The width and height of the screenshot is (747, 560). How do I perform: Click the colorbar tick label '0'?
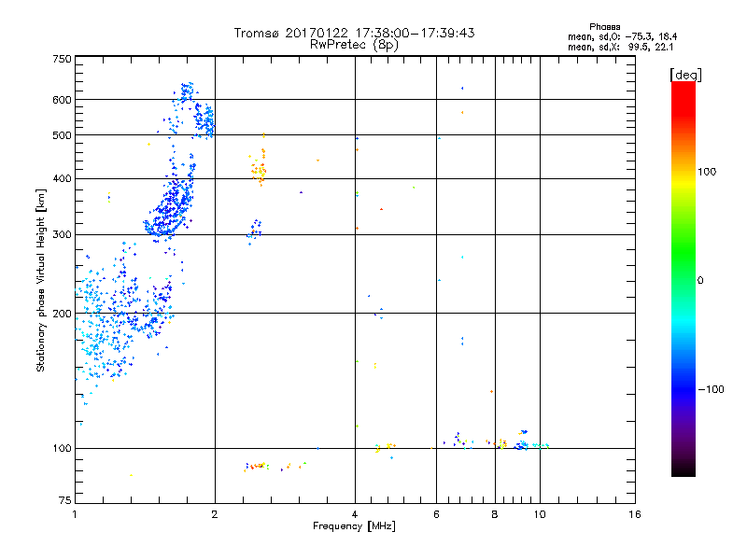tap(700, 281)
